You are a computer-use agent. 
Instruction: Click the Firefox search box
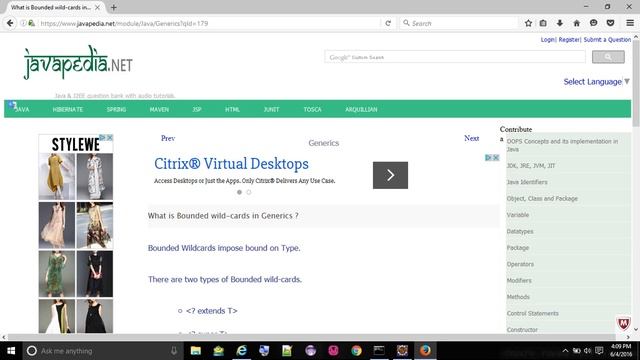459,23
